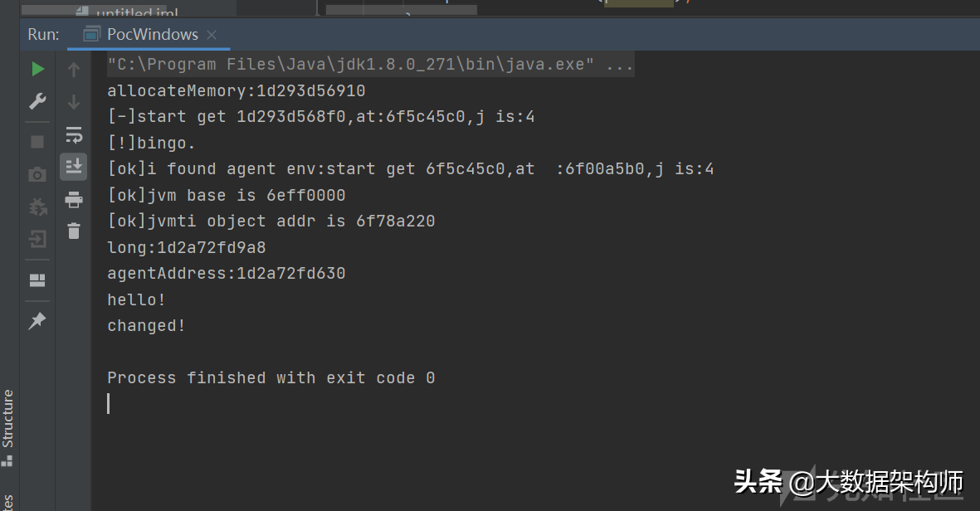This screenshot has height=511, width=980.
Task: Restore layout using the panel layout icon
Action: coord(37,280)
